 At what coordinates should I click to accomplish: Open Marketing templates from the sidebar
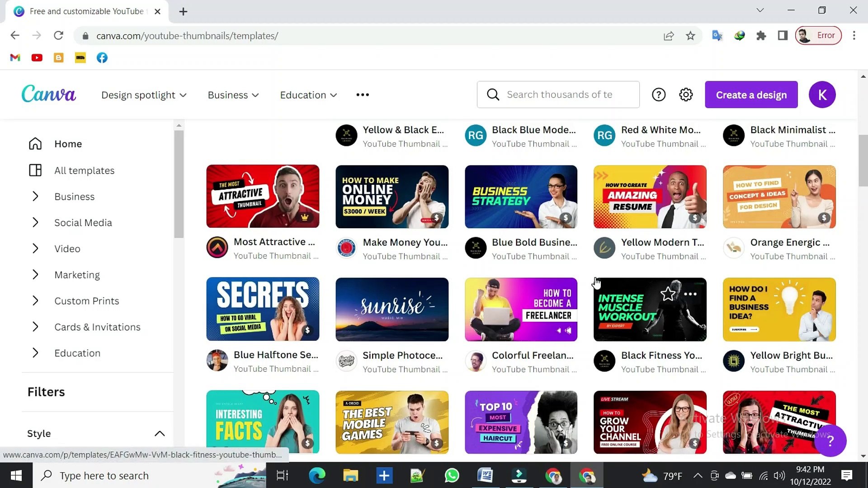tap(77, 275)
